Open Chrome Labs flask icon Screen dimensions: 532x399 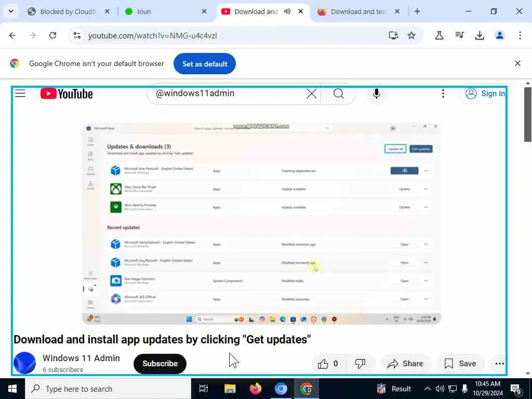(440, 35)
